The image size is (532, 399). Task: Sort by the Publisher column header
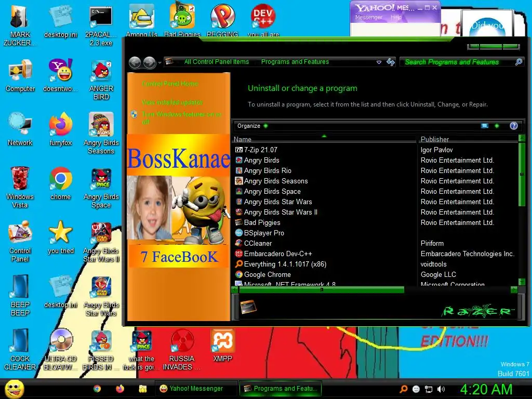click(x=468, y=139)
